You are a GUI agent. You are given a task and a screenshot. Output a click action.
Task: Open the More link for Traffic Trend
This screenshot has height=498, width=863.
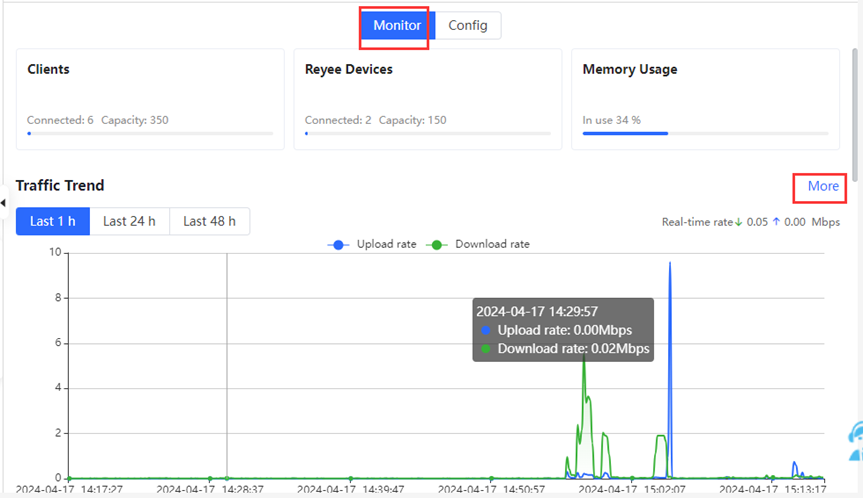tap(823, 186)
